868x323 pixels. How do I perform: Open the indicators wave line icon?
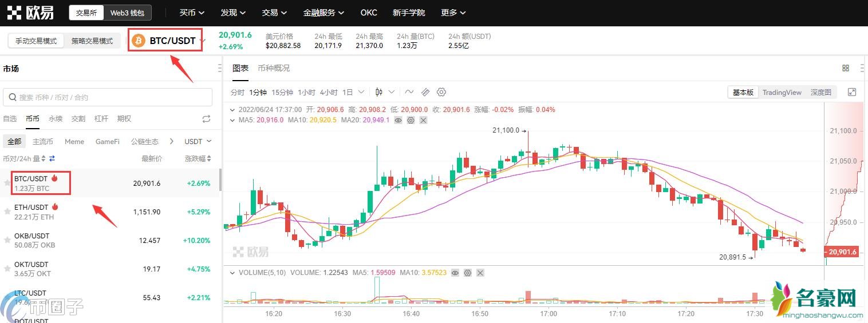point(409,92)
